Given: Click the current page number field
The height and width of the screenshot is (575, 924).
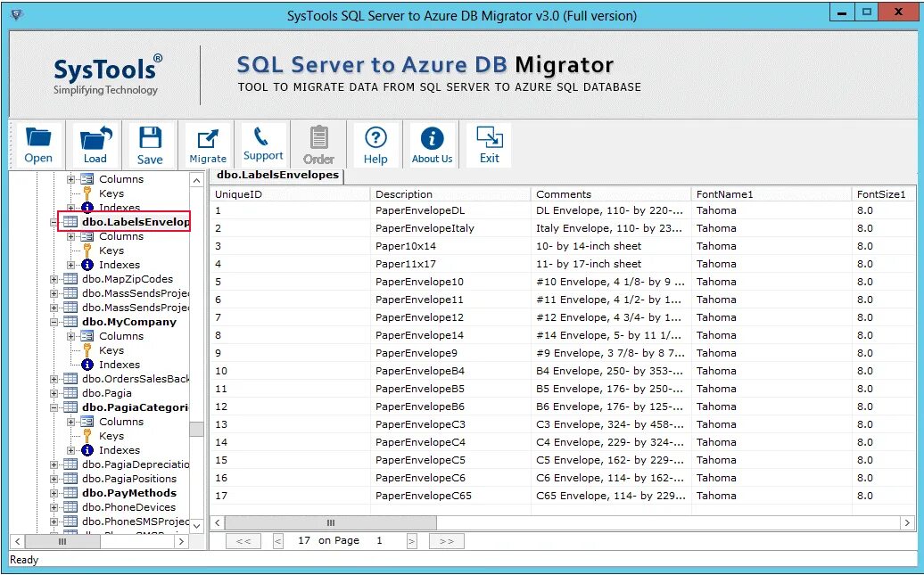Looking at the screenshot, I should pos(380,541).
